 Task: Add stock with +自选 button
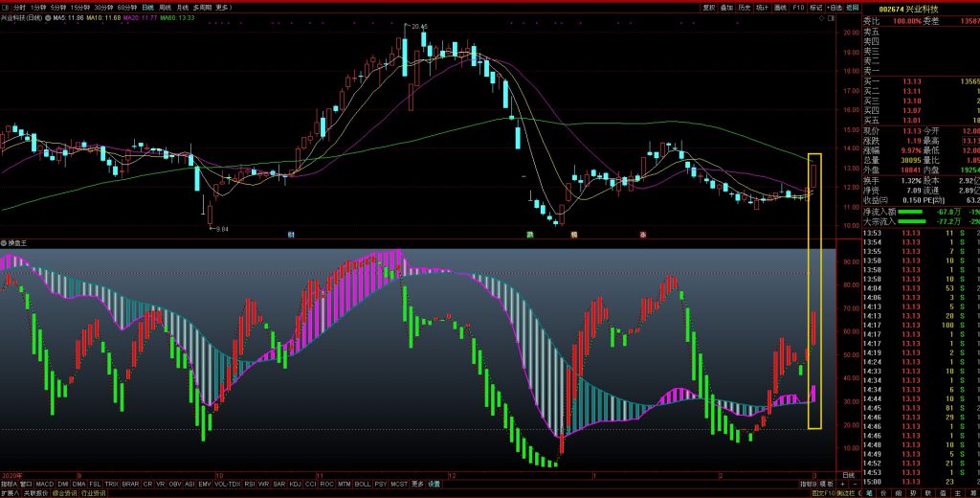click(x=833, y=7)
